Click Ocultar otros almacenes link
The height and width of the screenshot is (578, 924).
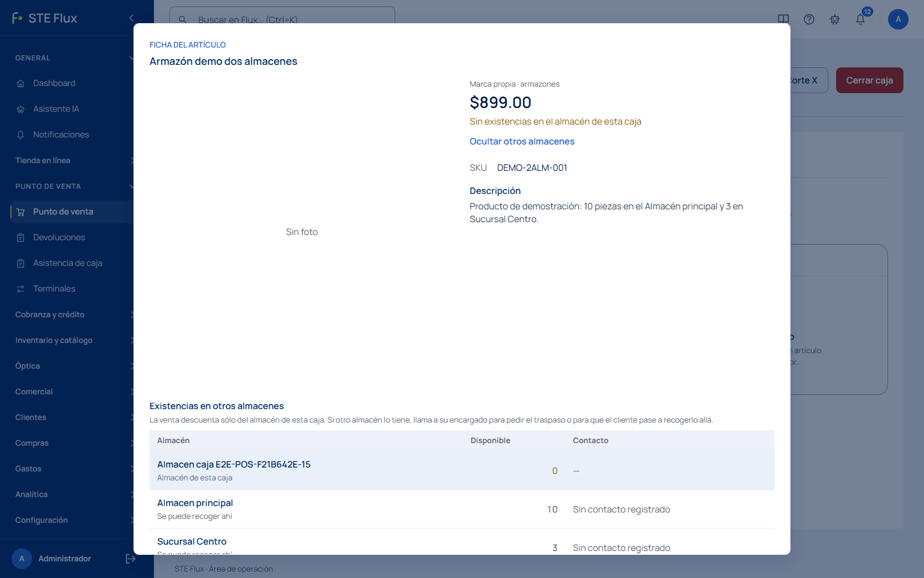[522, 141]
